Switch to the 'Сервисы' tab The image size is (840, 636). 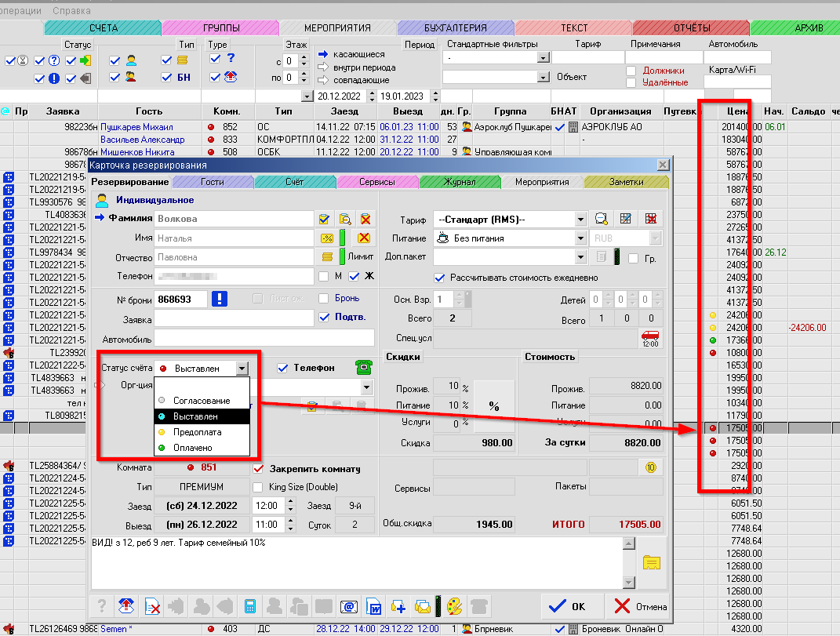377,182
